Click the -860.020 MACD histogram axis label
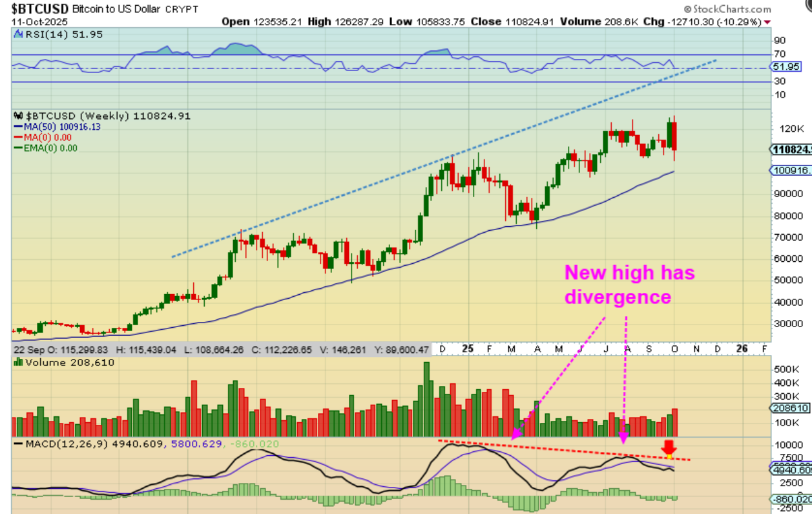This screenshot has height=514, width=812. [x=791, y=499]
